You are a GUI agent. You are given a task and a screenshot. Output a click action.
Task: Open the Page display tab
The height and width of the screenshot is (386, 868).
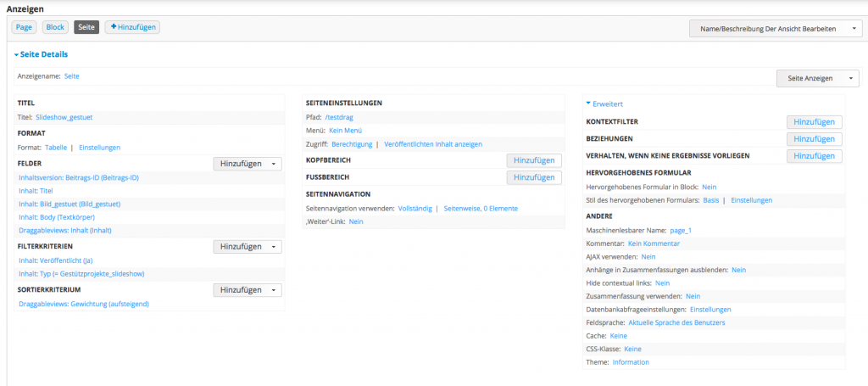pos(25,27)
